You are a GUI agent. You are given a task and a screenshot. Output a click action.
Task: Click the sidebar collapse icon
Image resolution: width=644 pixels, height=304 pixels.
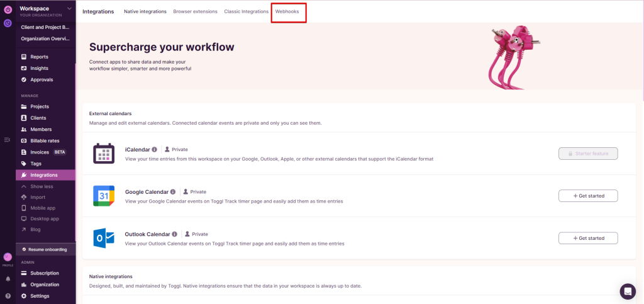[7, 140]
